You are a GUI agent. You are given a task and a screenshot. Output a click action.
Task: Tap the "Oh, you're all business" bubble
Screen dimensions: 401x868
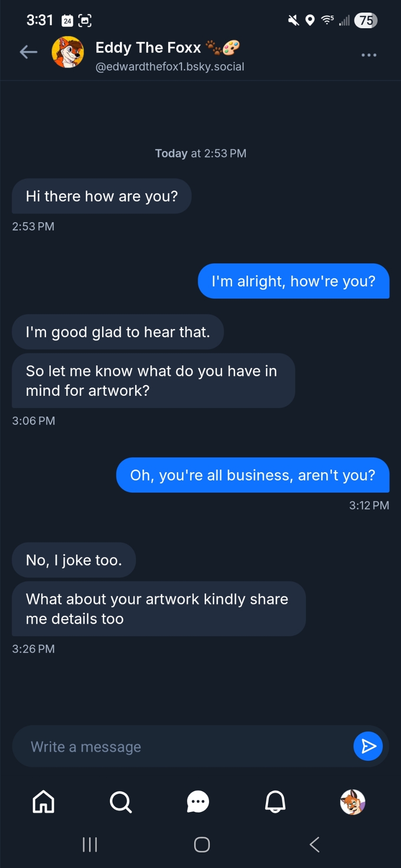coord(252,475)
